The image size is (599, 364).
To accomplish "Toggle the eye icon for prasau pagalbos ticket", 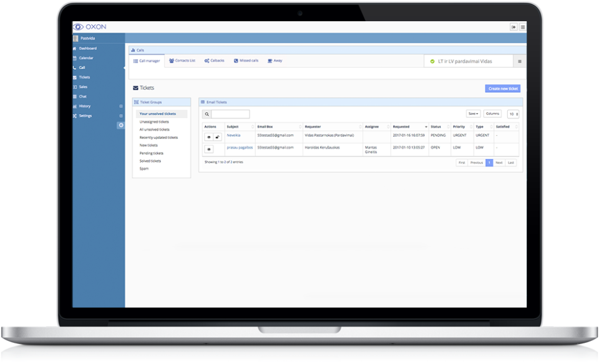I will 209,148.
